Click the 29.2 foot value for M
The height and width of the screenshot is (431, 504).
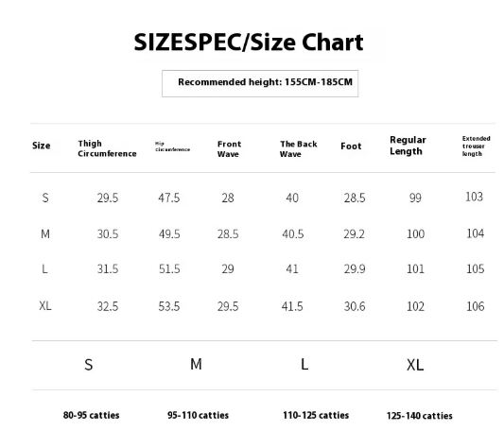(x=354, y=234)
